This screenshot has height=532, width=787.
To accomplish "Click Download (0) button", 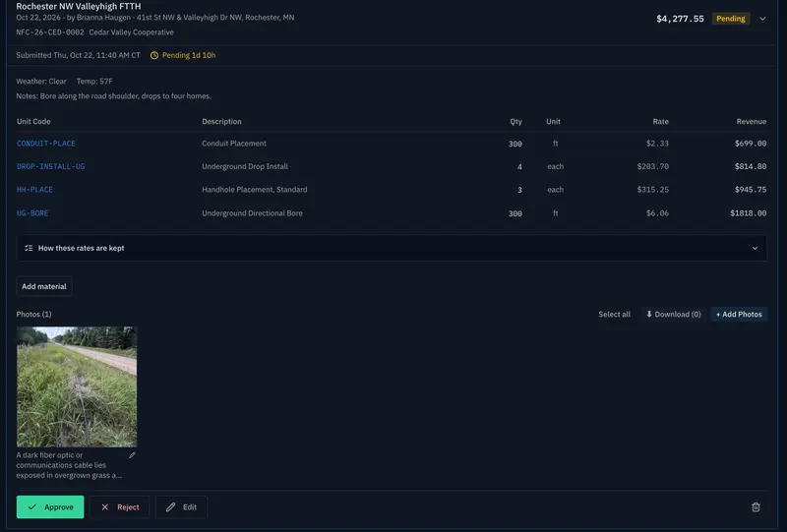I will tap(673, 314).
